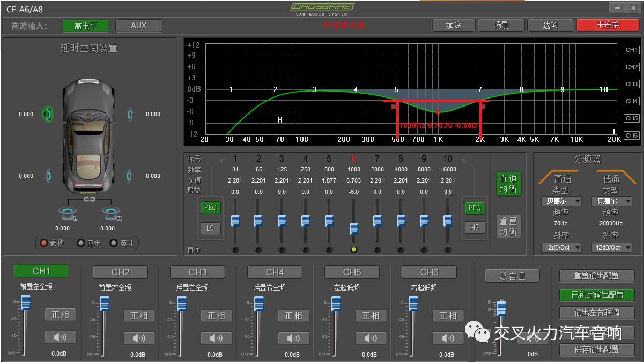644x362 pixels.
Task: Mute the CH1 front-left speaker output
Action: pyautogui.click(x=61, y=338)
